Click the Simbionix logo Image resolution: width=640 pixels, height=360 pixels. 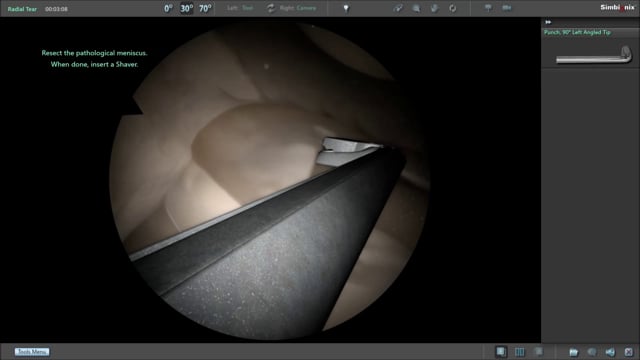pyautogui.click(x=617, y=7)
